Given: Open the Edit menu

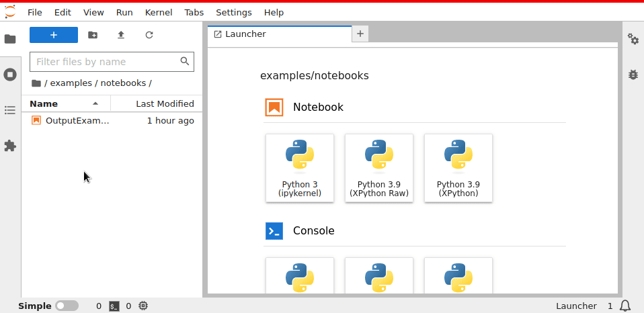Looking at the screenshot, I should pyautogui.click(x=63, y=12).
